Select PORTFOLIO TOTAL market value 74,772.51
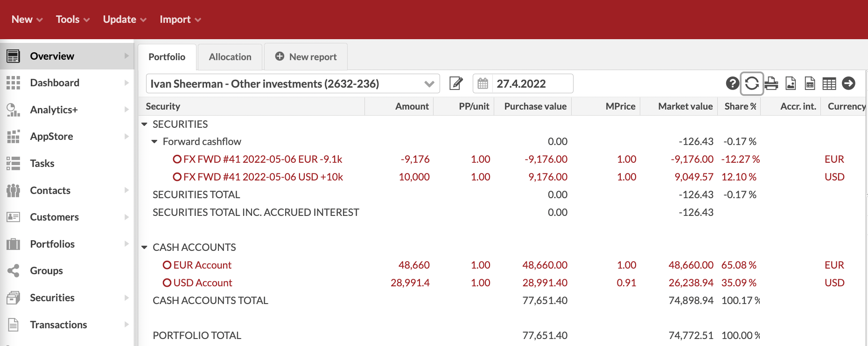The image size is (868, 346). click(691, 335)
